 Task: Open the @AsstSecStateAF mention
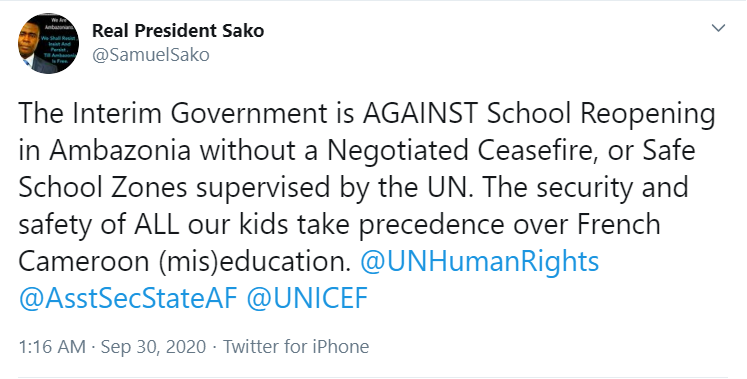pos(128,299)
